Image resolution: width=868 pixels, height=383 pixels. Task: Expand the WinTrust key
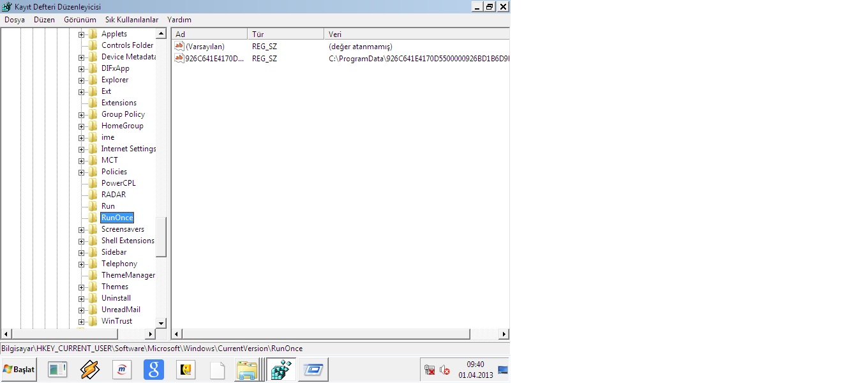[82, 322]
